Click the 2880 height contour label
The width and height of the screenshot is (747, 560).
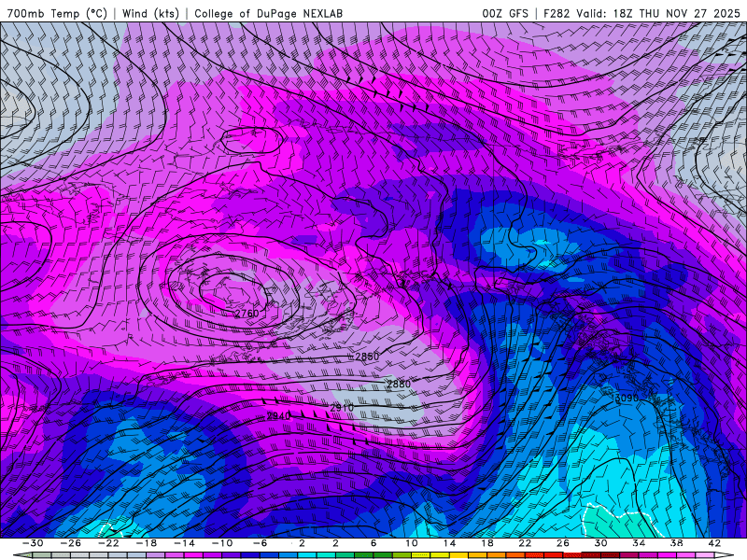coord(399,384)
